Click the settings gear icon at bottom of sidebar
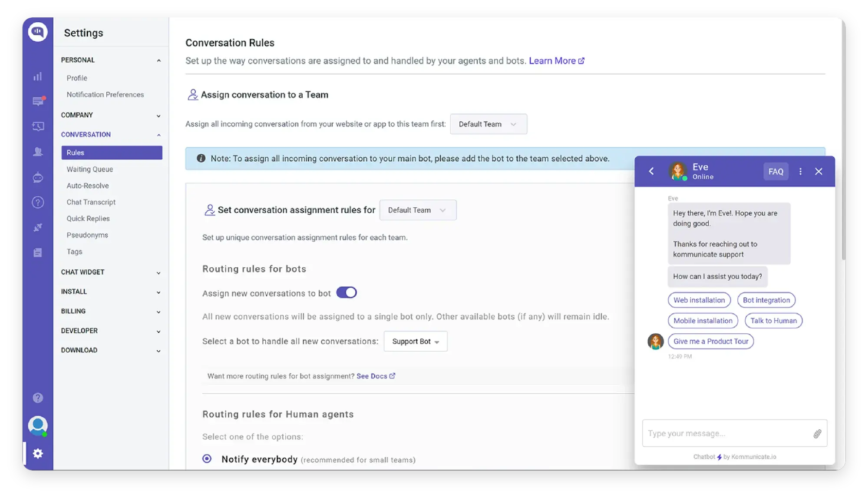Image resolution: width=868 pixels, height=498 pixels. pyautogui.click(x=37, y=453)
